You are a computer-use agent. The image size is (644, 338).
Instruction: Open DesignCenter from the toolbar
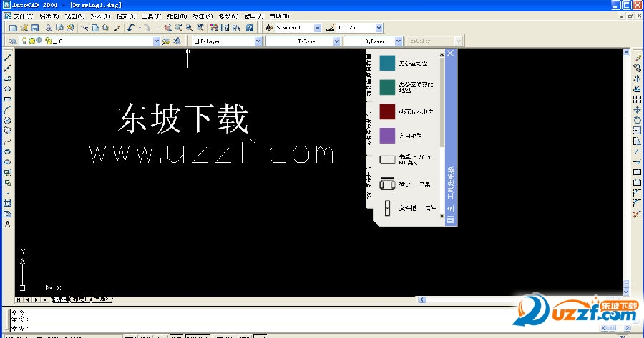(225, 28)
